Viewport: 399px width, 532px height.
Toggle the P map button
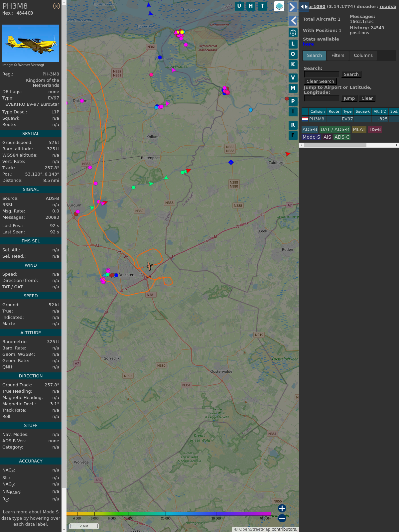pyautogui.click(x=293, y=101)
